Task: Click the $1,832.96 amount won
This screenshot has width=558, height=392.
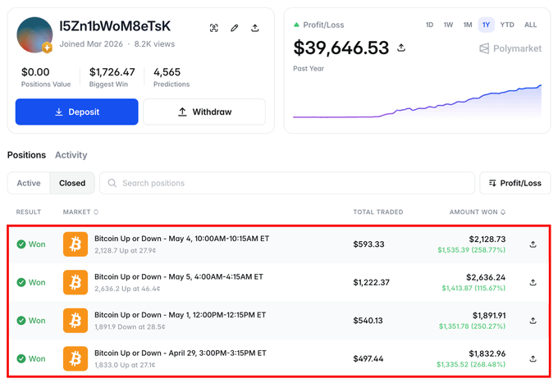Action: pyautogui.click(x=487, y=353)
